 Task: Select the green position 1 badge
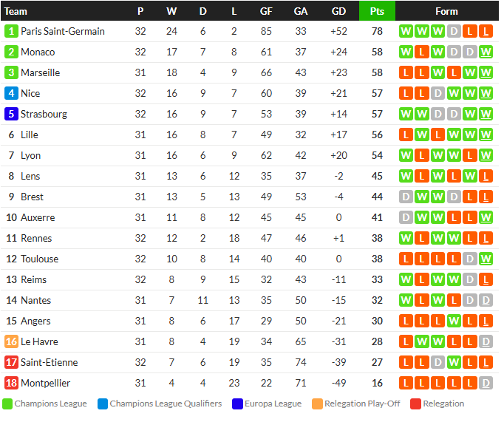(11, 32)
